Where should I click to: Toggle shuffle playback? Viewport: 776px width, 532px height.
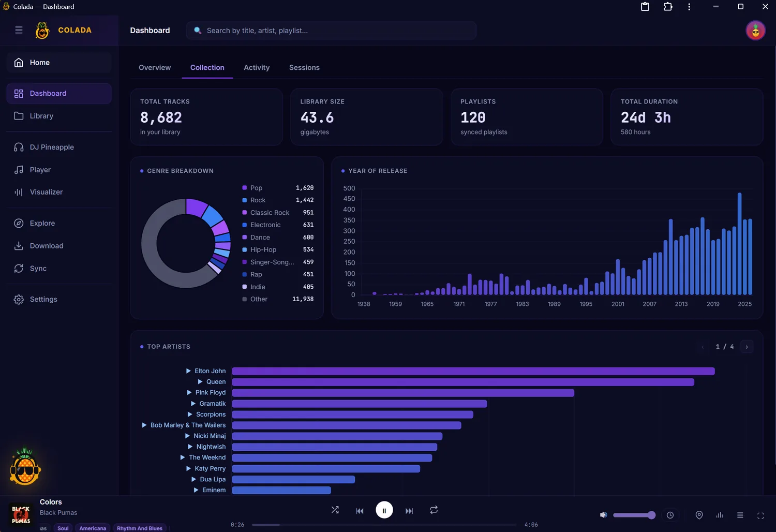335,510
